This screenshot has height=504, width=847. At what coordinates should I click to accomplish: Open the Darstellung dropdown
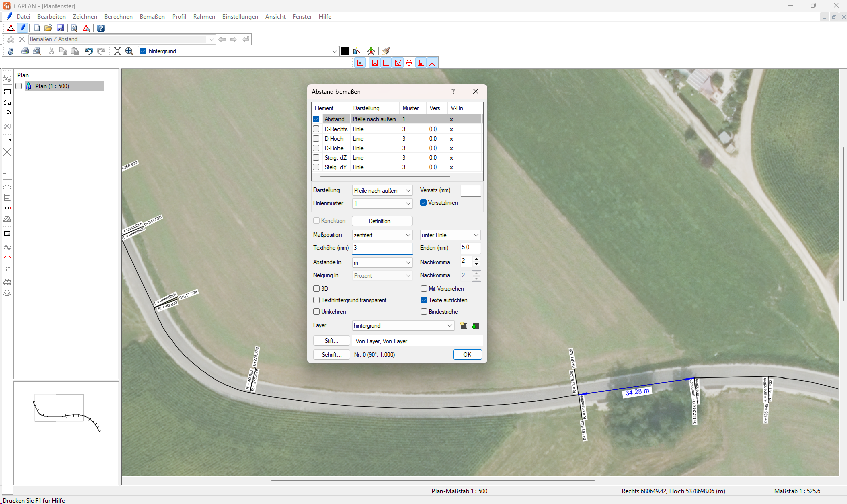(382, 191)
